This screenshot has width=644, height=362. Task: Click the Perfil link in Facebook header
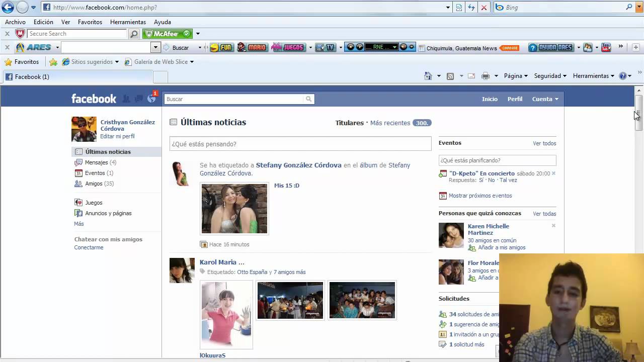515,99
